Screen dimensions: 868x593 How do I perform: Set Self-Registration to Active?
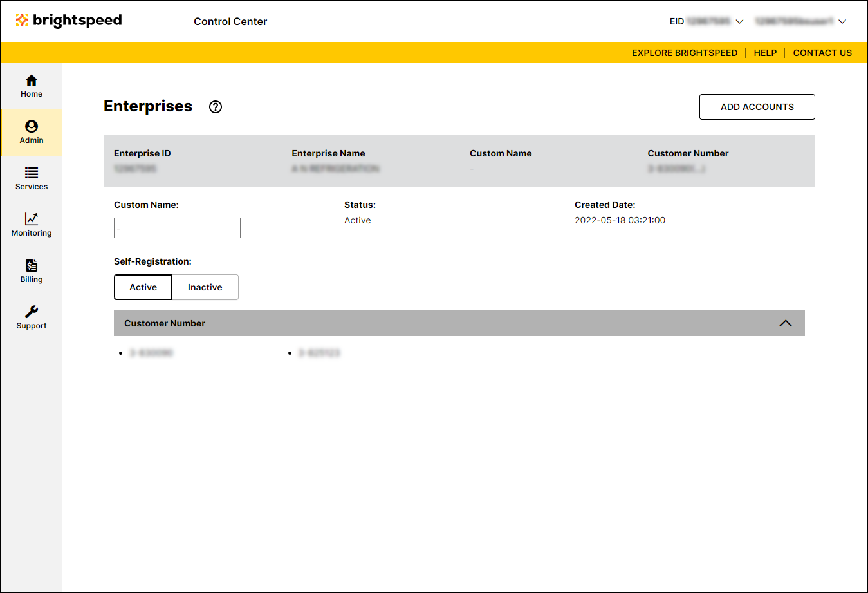(x=143, y=287)
